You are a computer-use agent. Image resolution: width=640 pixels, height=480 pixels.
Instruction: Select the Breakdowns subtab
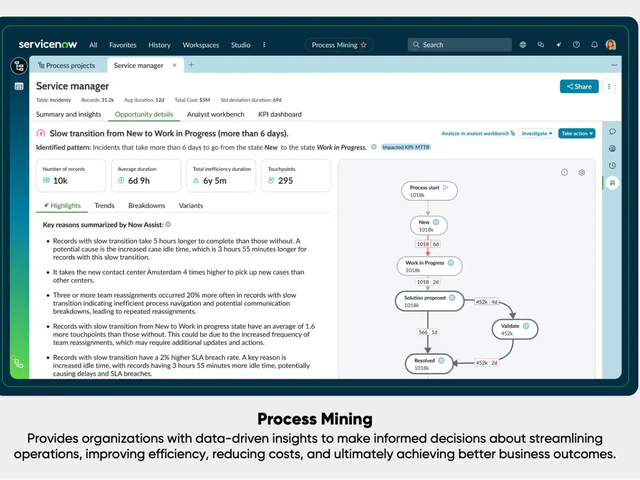point(147,206)
